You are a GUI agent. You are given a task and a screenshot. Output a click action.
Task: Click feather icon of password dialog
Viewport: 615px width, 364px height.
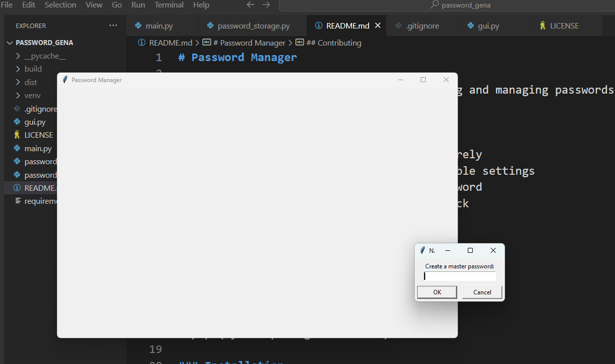[x=423, y=250]
